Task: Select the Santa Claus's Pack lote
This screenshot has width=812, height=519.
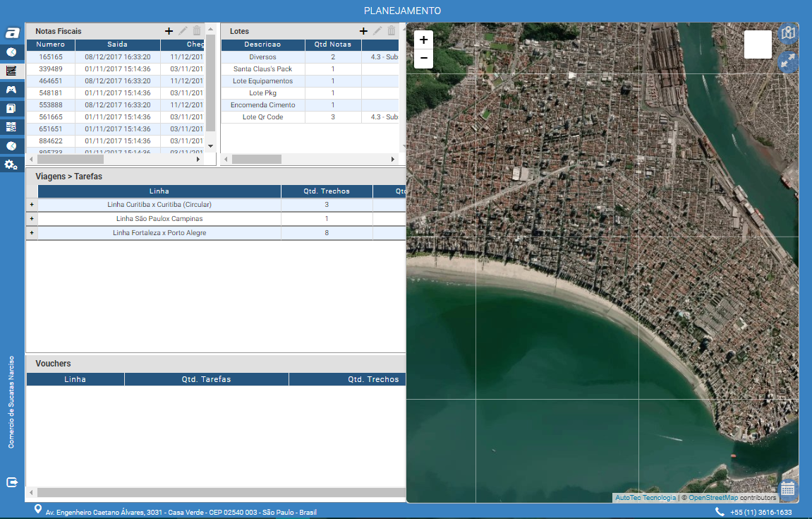Action: [x=262, y=69]
